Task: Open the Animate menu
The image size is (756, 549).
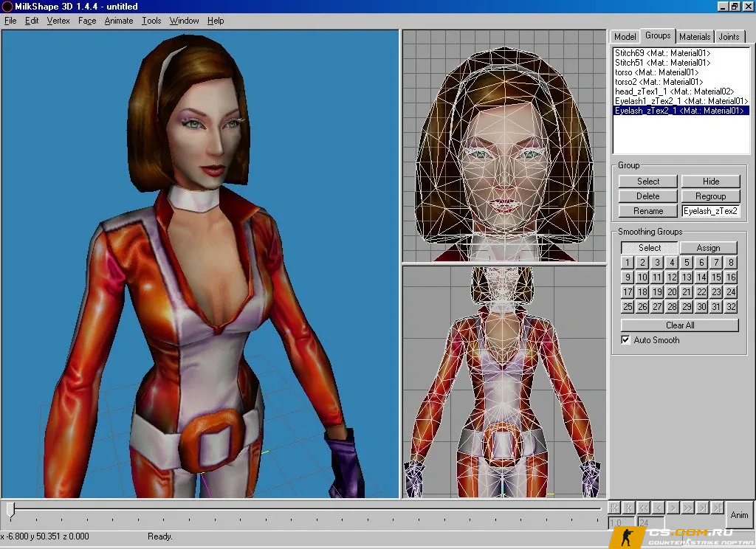Action: (x=119, y=21)
